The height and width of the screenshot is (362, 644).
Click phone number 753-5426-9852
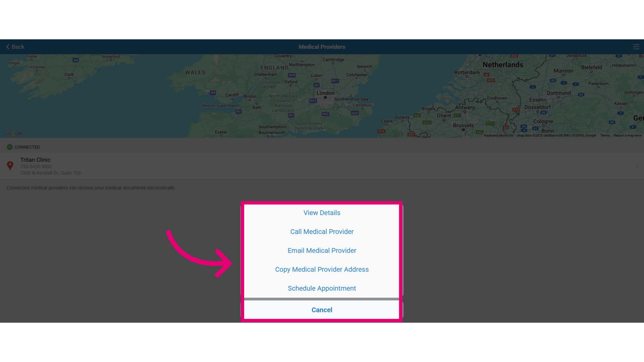[36, 167]
